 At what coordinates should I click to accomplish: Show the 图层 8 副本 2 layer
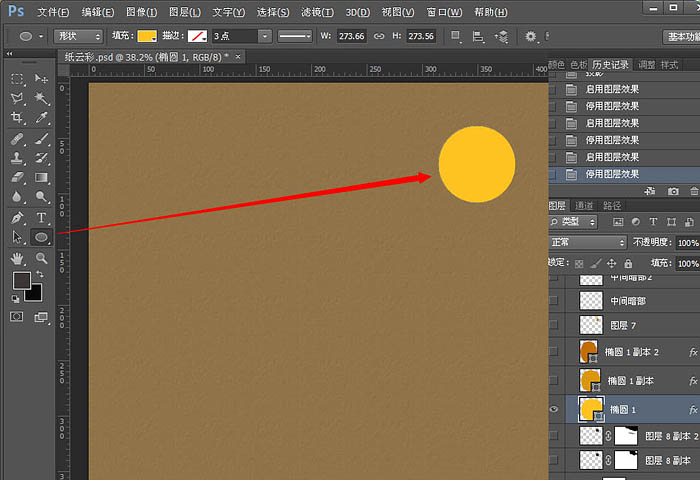[x=554, y=435]
